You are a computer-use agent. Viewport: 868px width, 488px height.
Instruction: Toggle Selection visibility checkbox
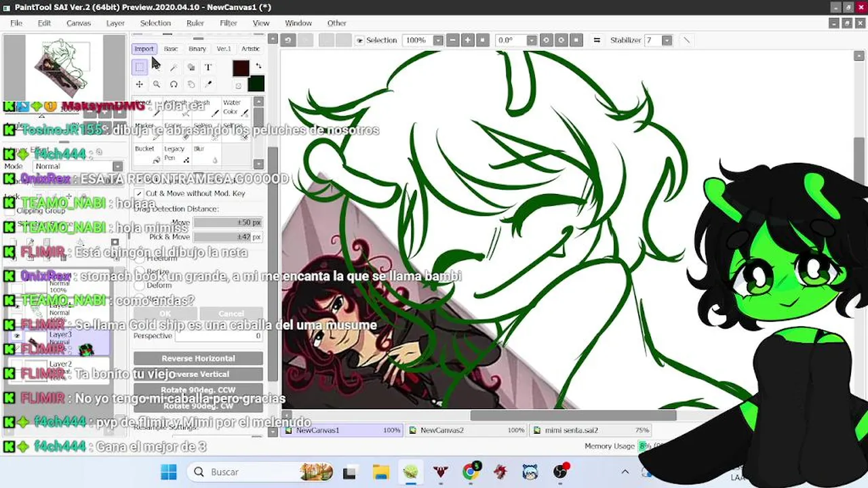pos(360,41)
